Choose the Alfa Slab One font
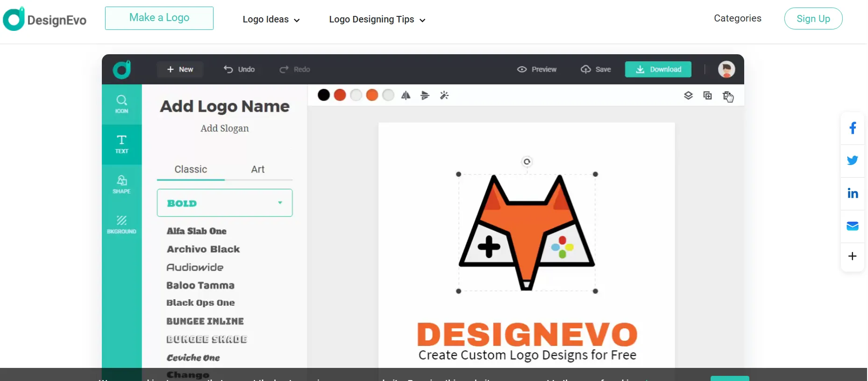This screenshot has height=381, width=868. [x=197, y=231]
